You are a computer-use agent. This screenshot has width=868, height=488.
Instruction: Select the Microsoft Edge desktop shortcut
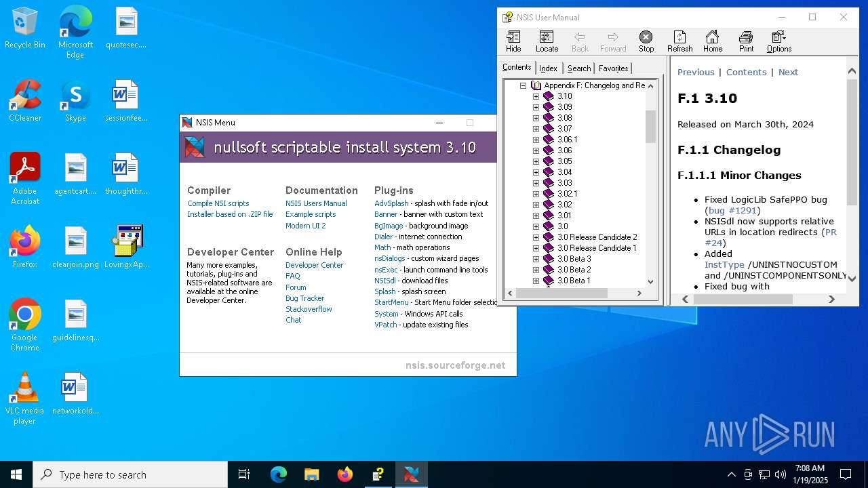point(75,33)
